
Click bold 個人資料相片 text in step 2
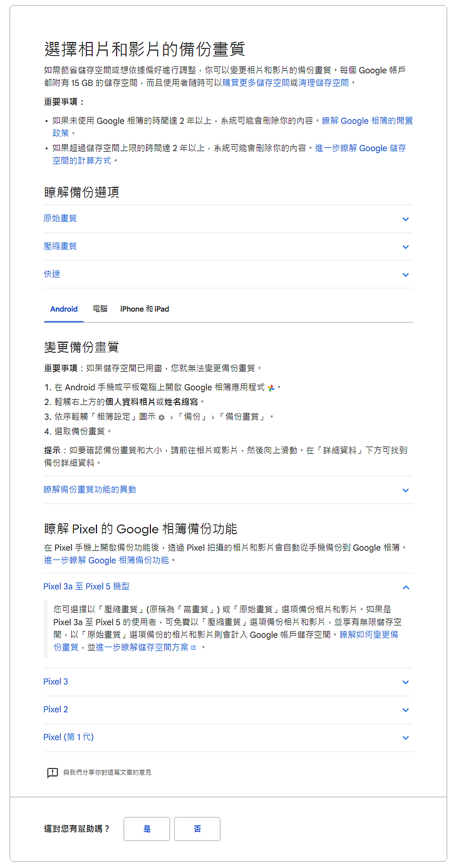pyautogui.click(x=129, y=402)
